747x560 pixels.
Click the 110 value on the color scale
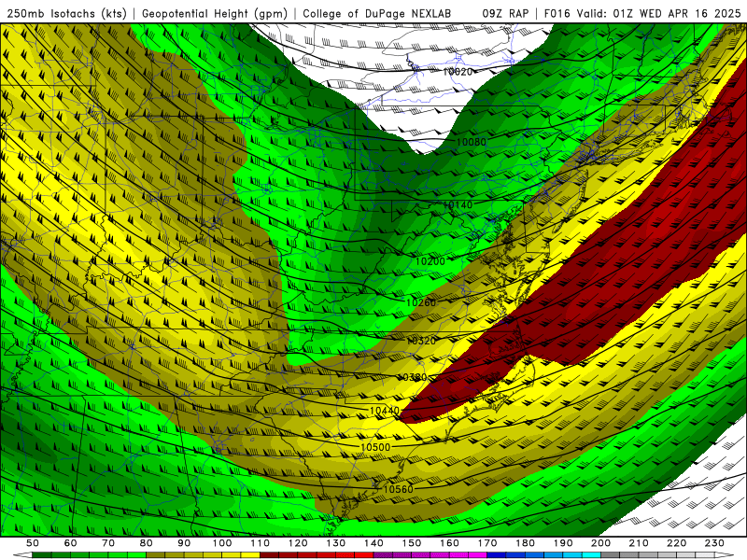click(261, 543)
